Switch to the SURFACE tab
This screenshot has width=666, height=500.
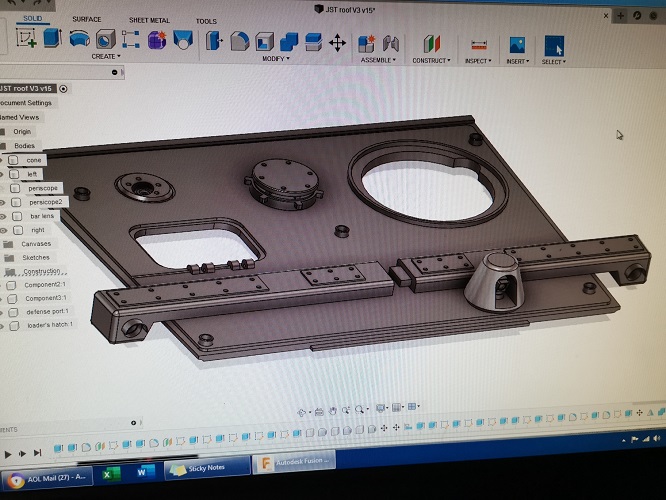[87, 19]
